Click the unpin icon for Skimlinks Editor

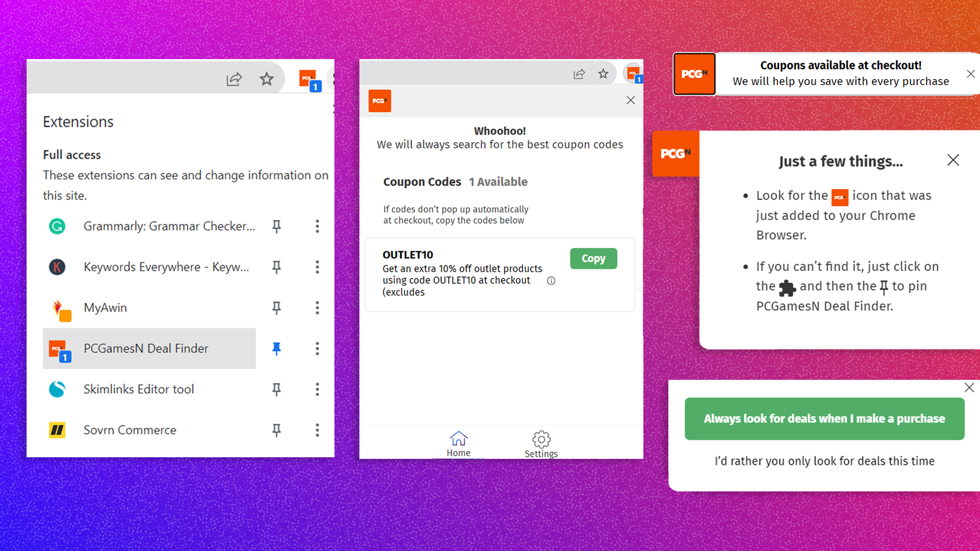(277, 389)
